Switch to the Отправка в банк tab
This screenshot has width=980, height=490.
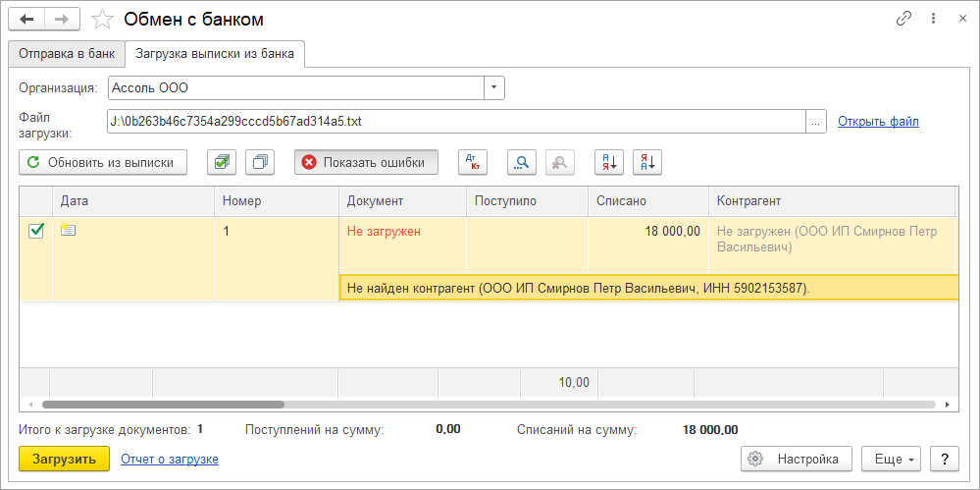click(x=67, y=53)
